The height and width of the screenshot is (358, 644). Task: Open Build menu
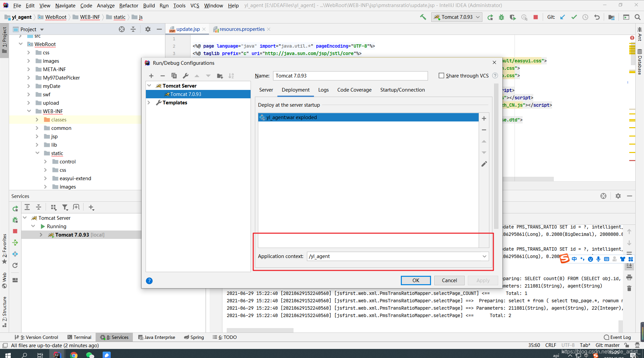(149, 5)
